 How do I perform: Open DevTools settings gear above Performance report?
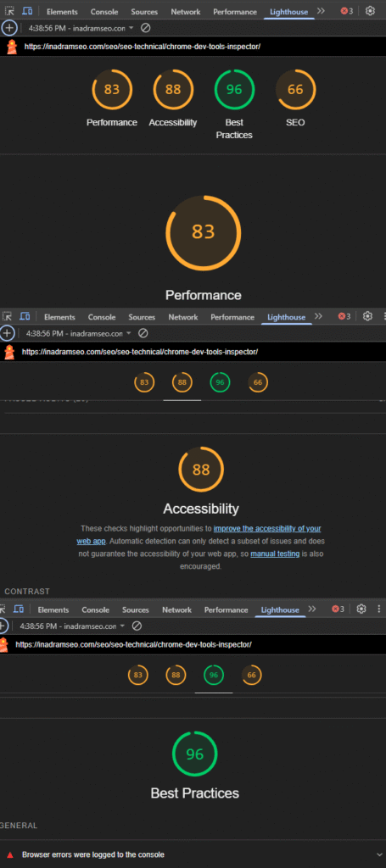pos(370,10)
